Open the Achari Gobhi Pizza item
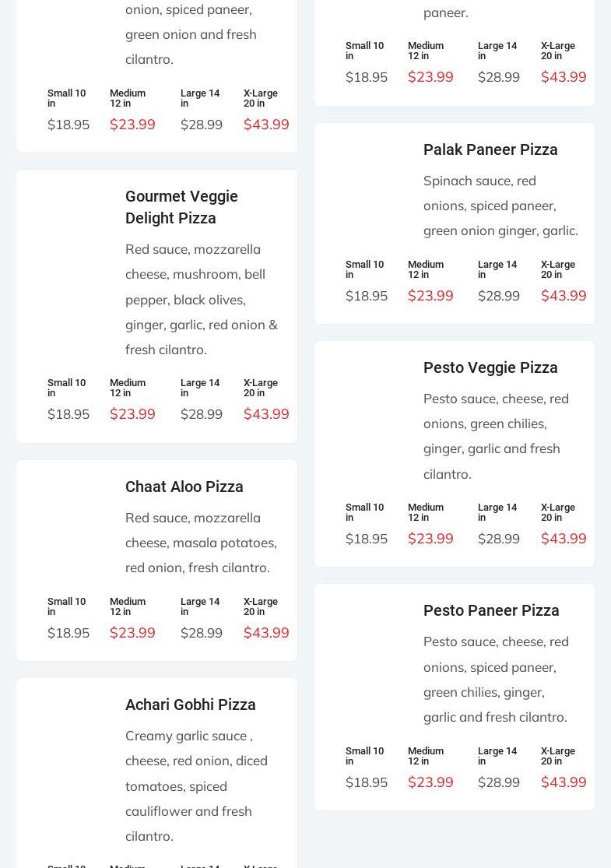 (x=191, y=705)
